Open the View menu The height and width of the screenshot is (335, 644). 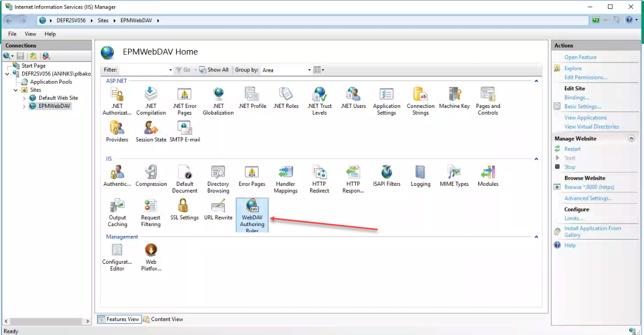(x=30, y=34)
